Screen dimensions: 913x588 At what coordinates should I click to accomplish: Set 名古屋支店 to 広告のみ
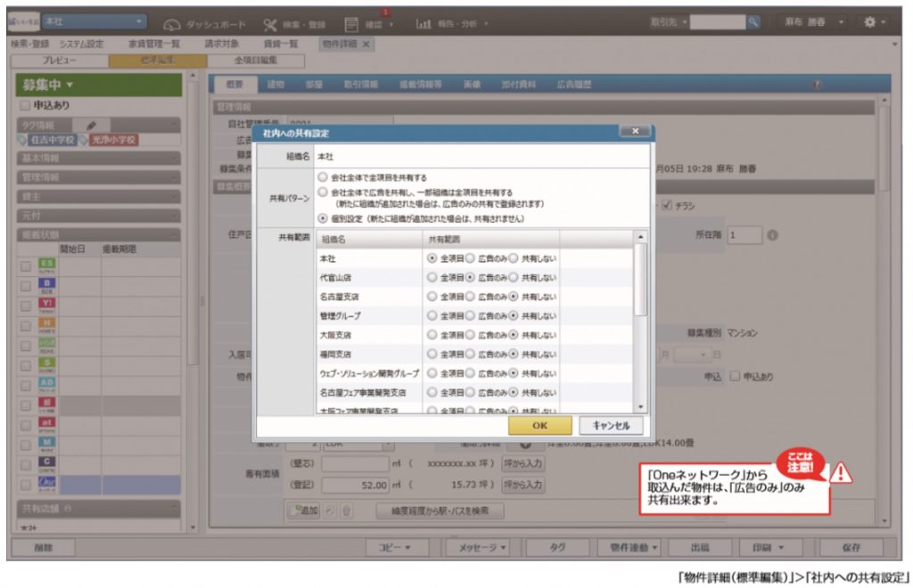click(x=470, y=297)
